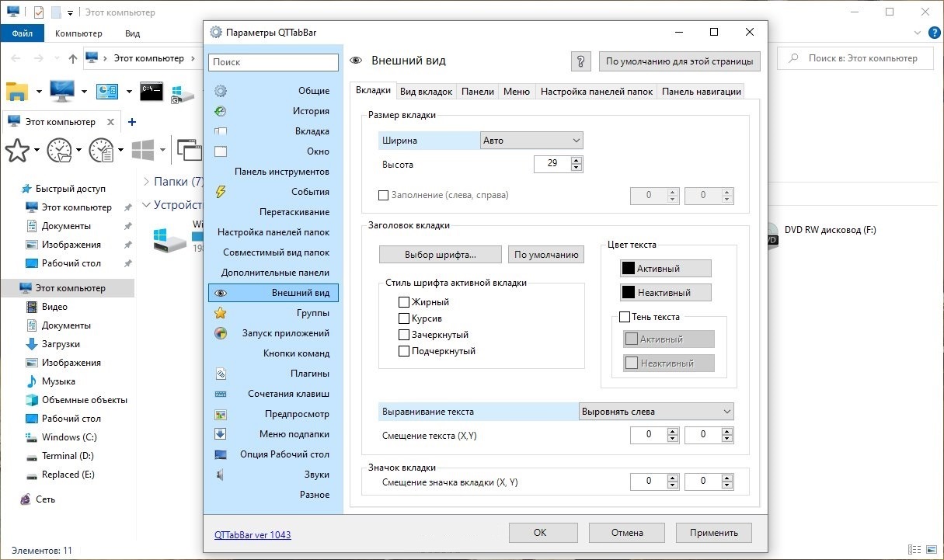
Task: Click the eye icon beside Внешний вид sidebar entry
Action: [221, 293]
